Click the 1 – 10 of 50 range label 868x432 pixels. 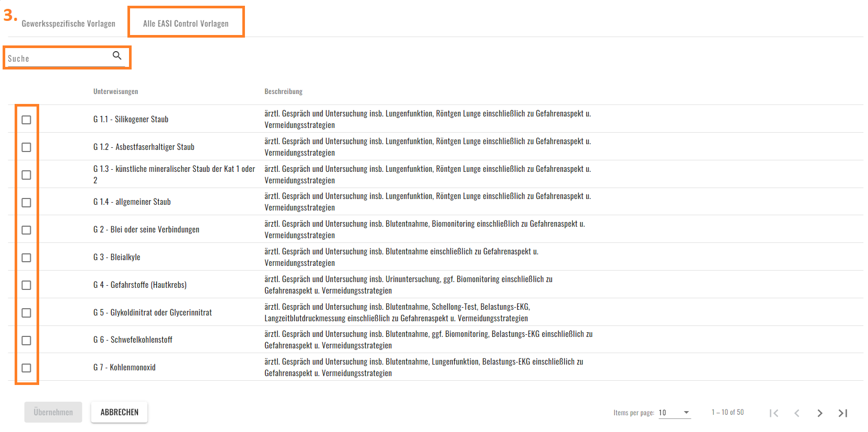(728, 412)
